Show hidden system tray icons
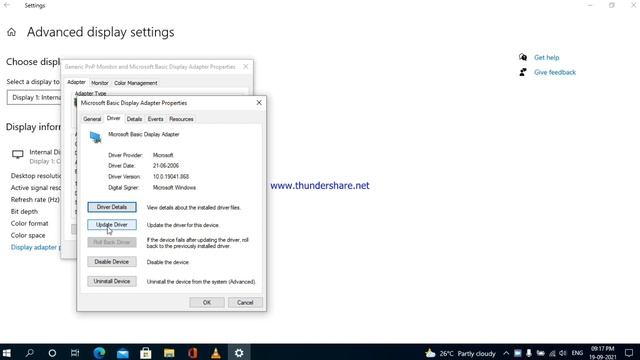The height and width of the screenshot is (360, 640). [x=506, y=353]
